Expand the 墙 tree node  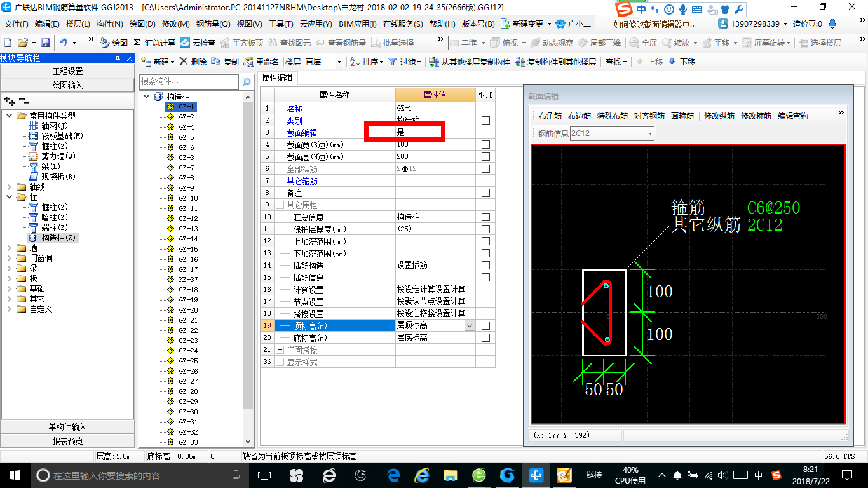point(10,248)
